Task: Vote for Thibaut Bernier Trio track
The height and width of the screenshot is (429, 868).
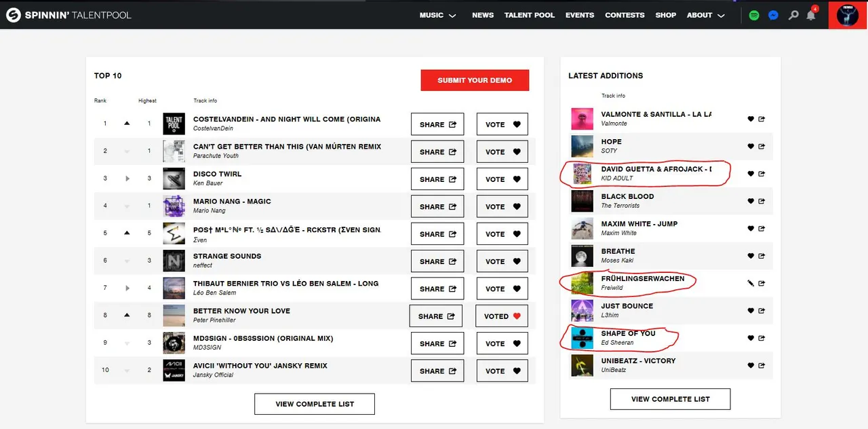Action: (502, 288)
